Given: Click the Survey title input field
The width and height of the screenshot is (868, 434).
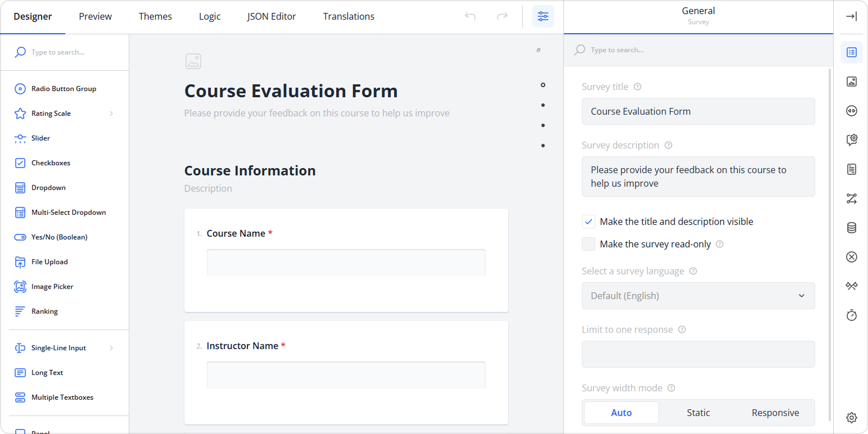Looking at the screenshot, I should (698, 111).
